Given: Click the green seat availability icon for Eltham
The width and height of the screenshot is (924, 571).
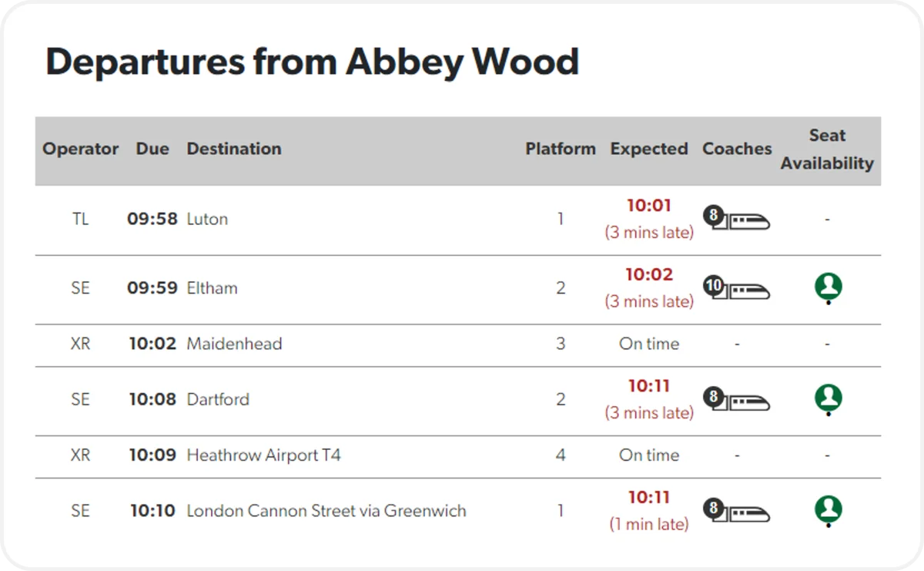Looking at the screenshot, I should coord(829,289).
